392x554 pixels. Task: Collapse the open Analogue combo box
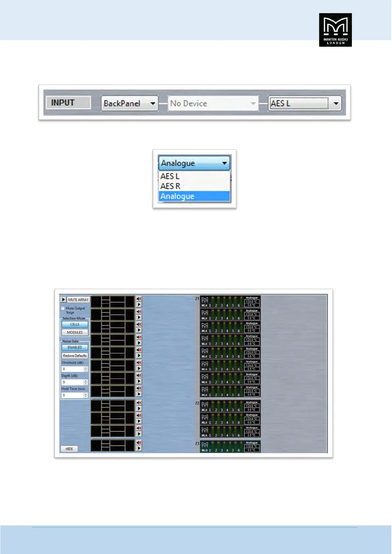(x=194, y=163)
